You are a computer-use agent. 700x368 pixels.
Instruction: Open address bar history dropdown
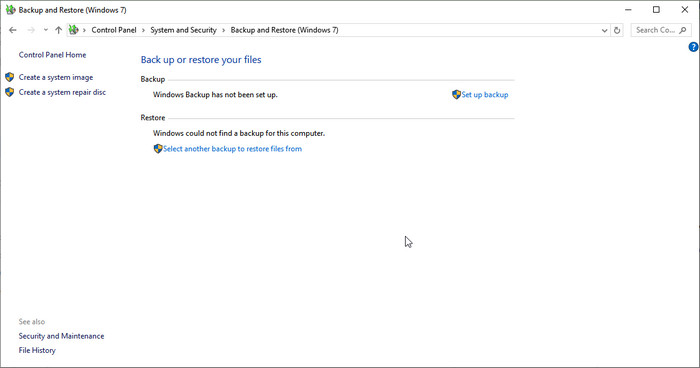(604, 30)
